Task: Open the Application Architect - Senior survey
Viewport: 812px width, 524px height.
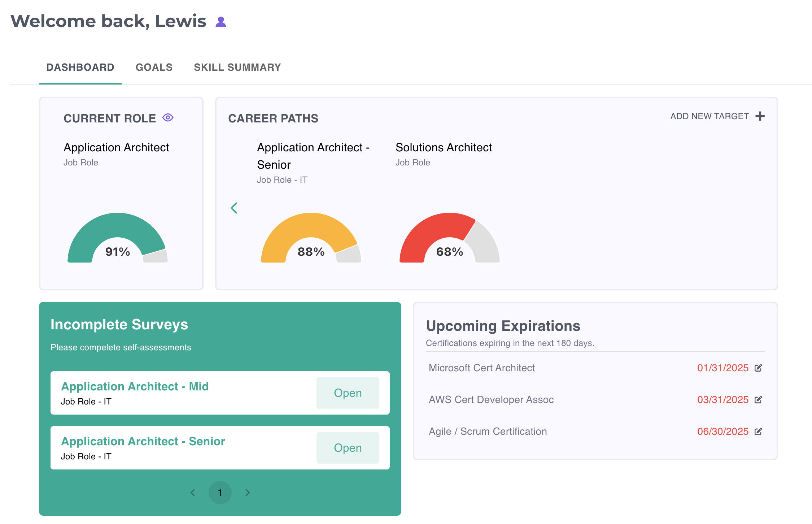Action: pyautogui.click(x=348, y=448)
